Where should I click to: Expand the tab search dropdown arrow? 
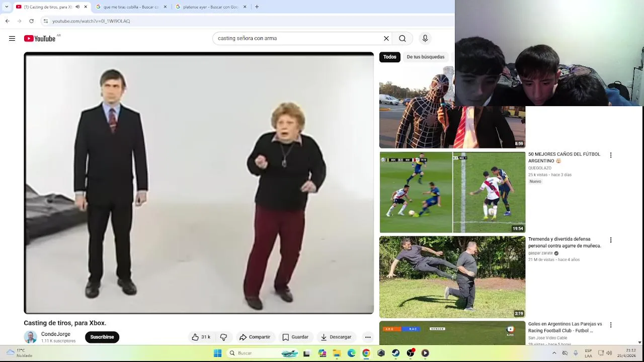click(7, 7)
